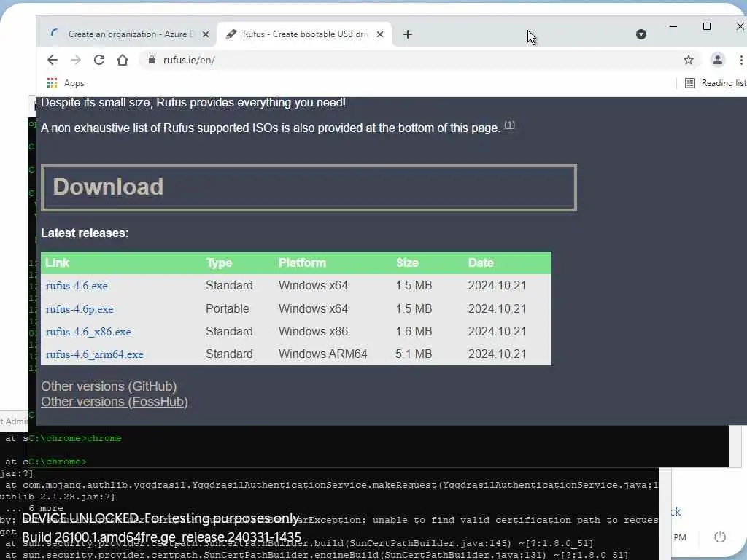Viewport: 747px width, 560px height.
Task: Click the Type column header
Action: click(219, 262)
